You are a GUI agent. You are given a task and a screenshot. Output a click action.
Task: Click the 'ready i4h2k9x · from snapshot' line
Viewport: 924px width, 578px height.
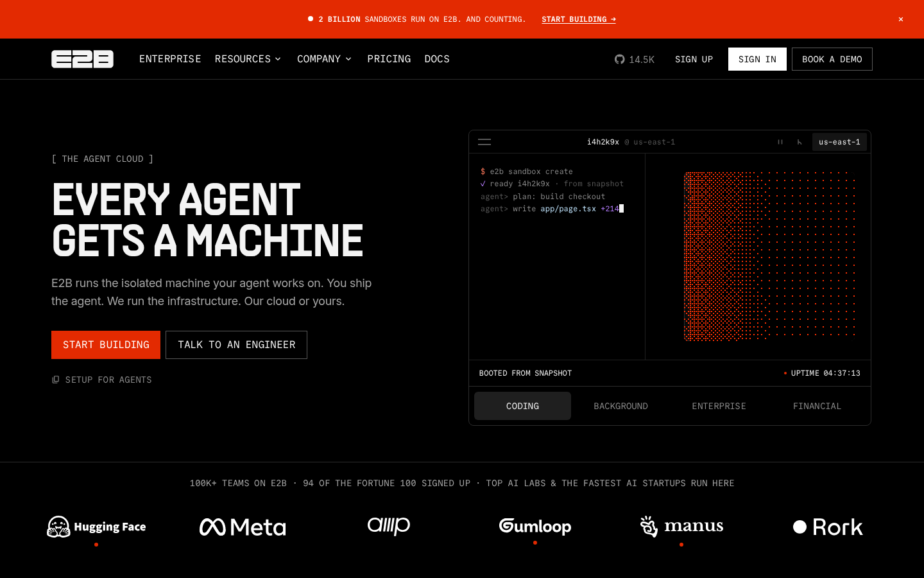pos(552,184)
